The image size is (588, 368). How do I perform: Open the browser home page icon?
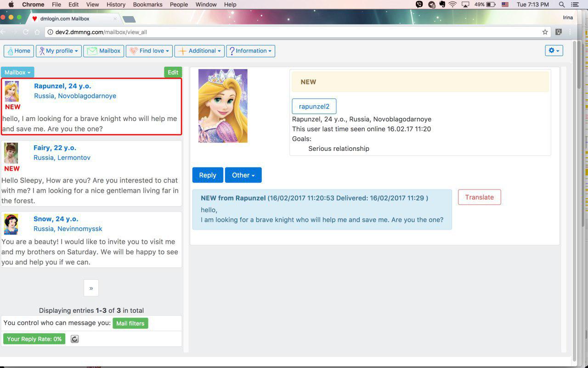tap(37, 32)
